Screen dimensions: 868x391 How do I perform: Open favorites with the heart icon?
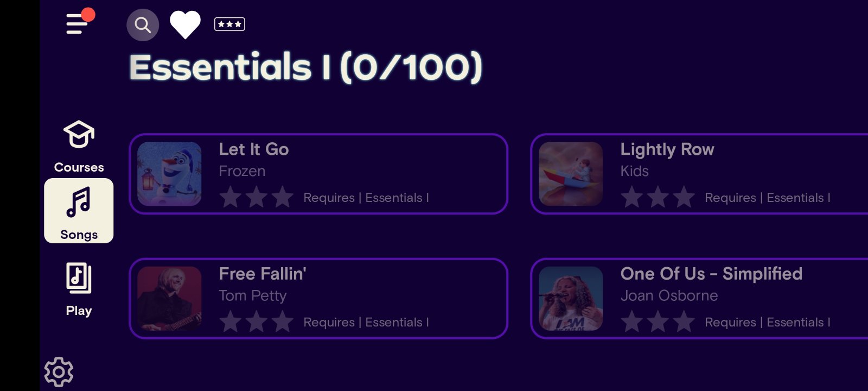[185, 25]
